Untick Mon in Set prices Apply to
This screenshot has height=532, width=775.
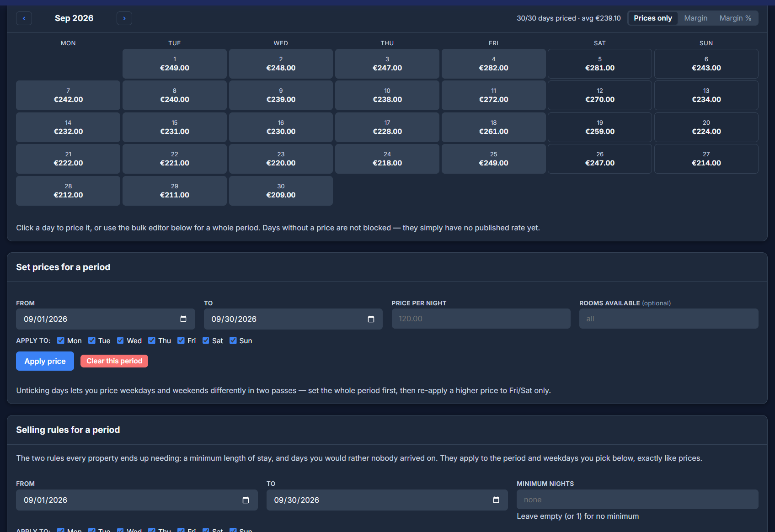[61, 340]
